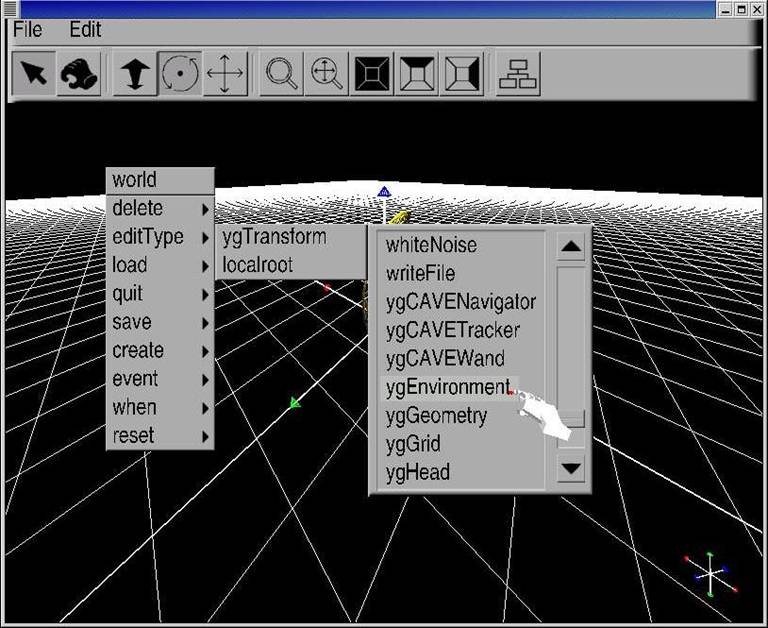Activate the circular rotate tool
This screenshot has width=768, height=628.
[x=180, y=73]
